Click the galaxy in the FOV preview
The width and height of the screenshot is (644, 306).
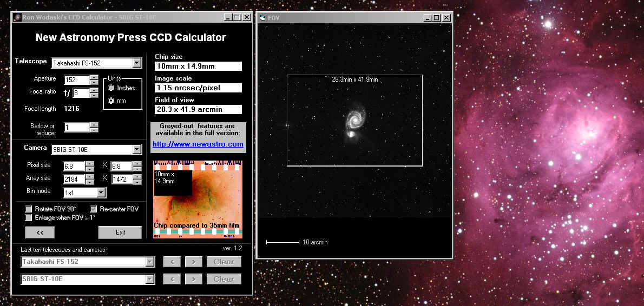(354, 121)
